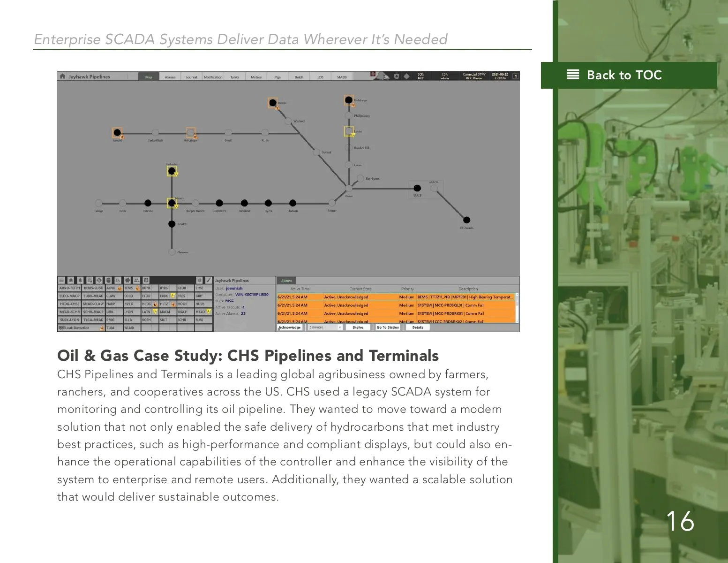The width and height of the screenshot is (728, 563).
Task: Select the El Dorado station node on map
Action: [466, 220]
